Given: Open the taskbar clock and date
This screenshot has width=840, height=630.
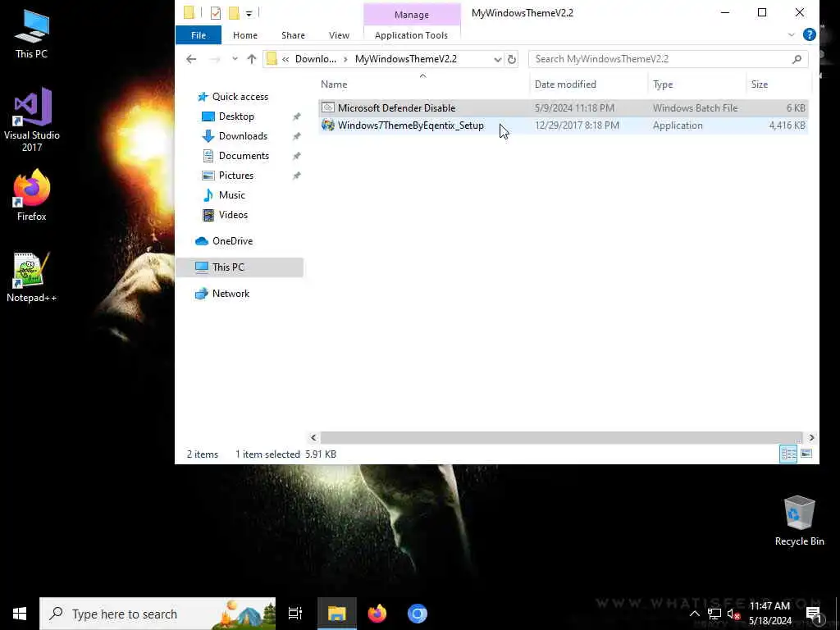Looking at the screenshot, I should pyautogui.click(x=769, y=614).
